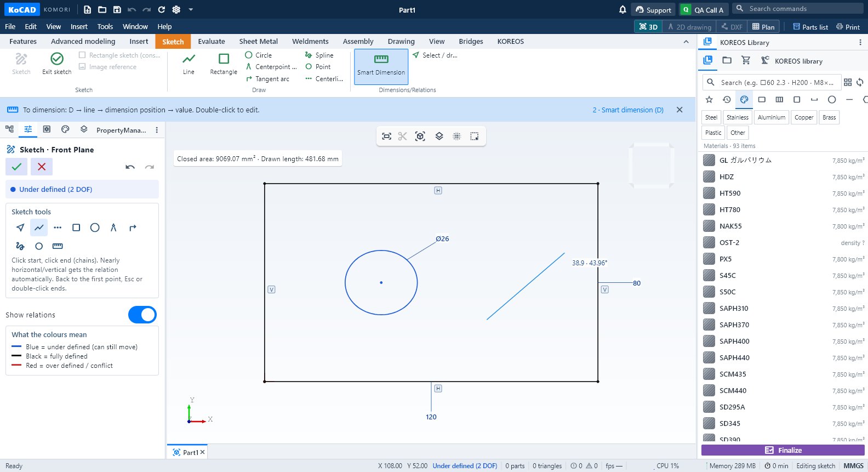Click the Finalize button
The height and width of the screenshot is (472, 868).
point(783,450)
